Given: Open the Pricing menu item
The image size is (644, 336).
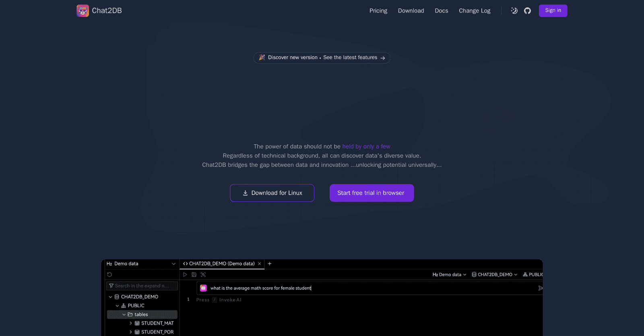Looking at the screenshot, I should (378, 11).
